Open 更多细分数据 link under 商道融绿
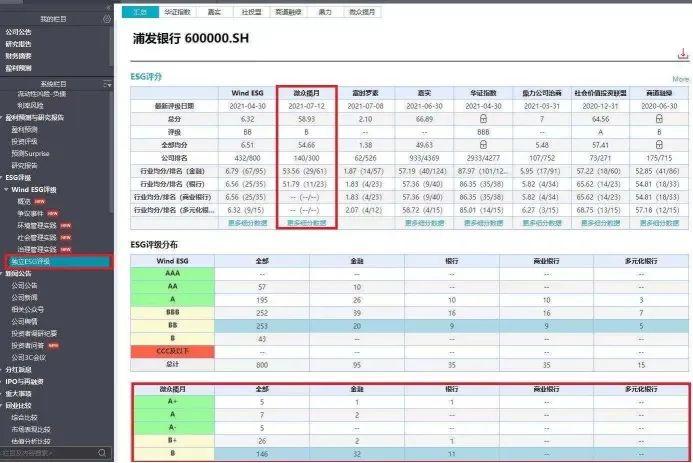Viewport: 693px width, 463px height. click(x=659, y=223)
